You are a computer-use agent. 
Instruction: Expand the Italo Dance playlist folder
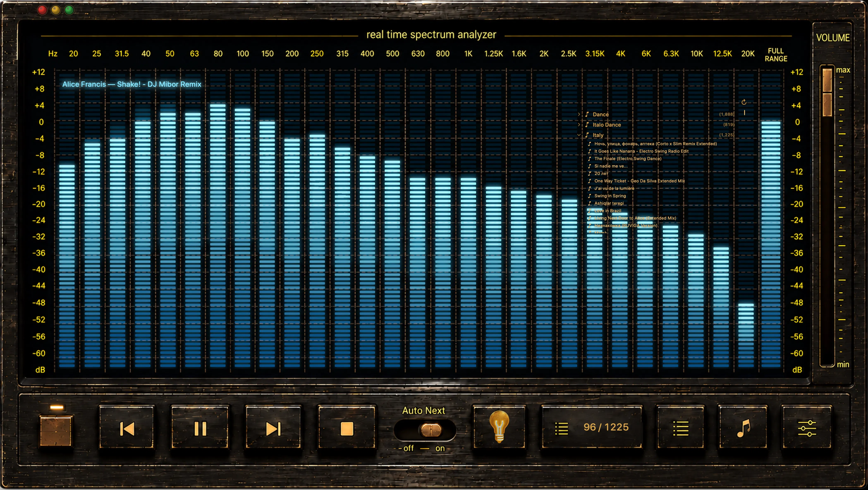click(579, 125)
